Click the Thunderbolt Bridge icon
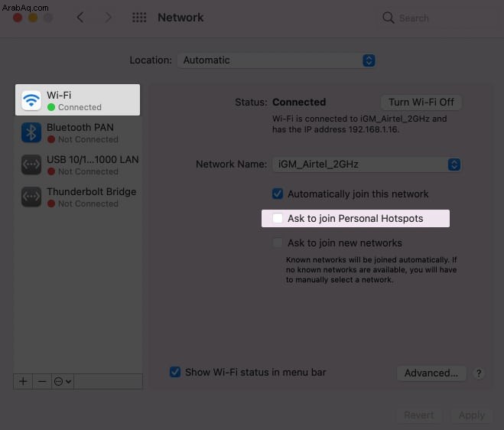 pos(31,197)
